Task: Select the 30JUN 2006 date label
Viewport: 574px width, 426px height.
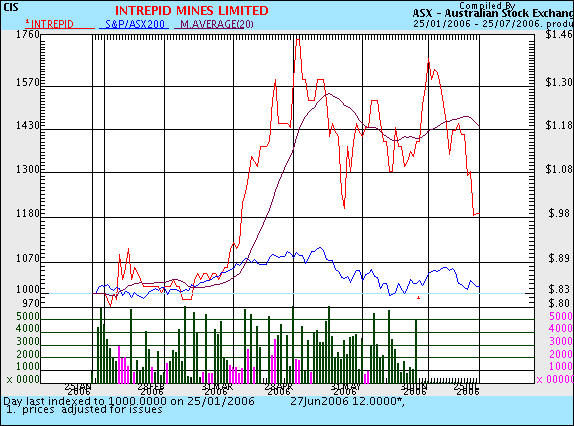Action: point(414,389)
